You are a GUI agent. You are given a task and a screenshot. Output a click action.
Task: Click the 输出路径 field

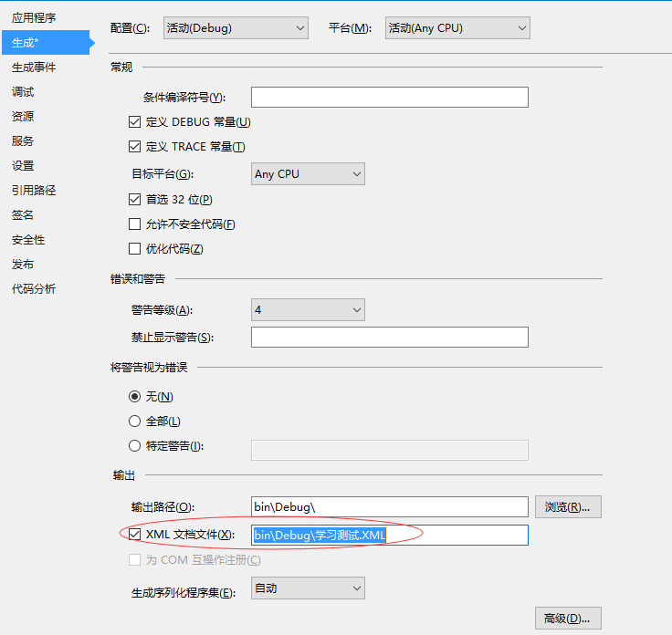[x=390, y=507]
